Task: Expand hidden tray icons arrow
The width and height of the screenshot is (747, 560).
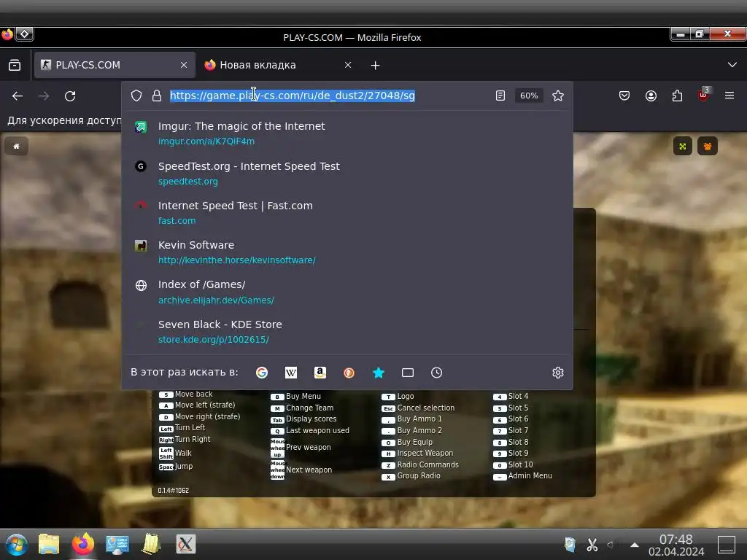Action: 635,544
